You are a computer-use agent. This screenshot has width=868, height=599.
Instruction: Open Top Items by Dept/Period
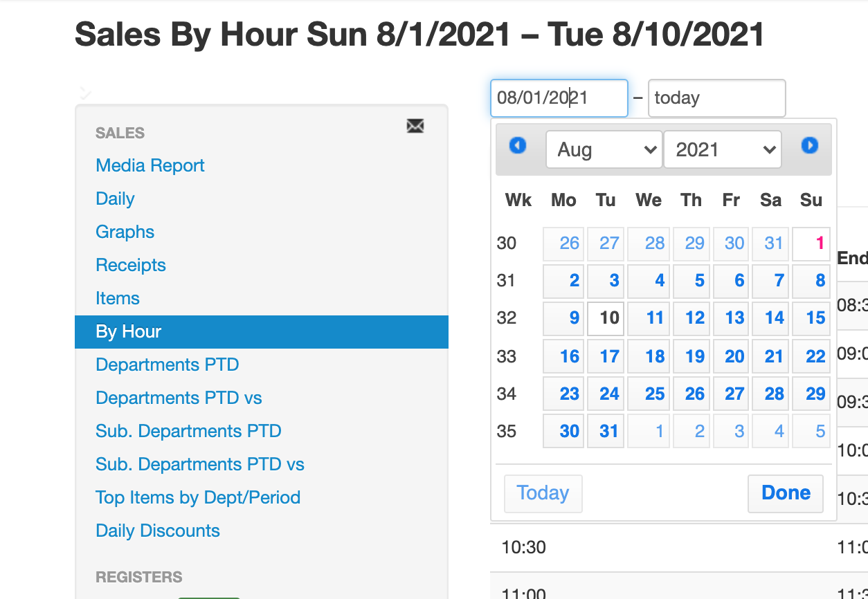[x=198, y=497]
